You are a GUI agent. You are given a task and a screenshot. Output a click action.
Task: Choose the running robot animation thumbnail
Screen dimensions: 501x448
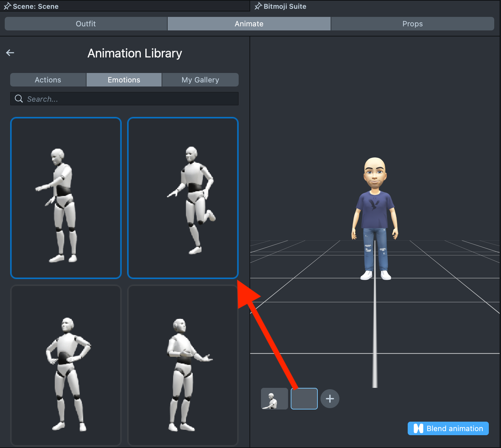pyautogui.click(x=183, y=198)
